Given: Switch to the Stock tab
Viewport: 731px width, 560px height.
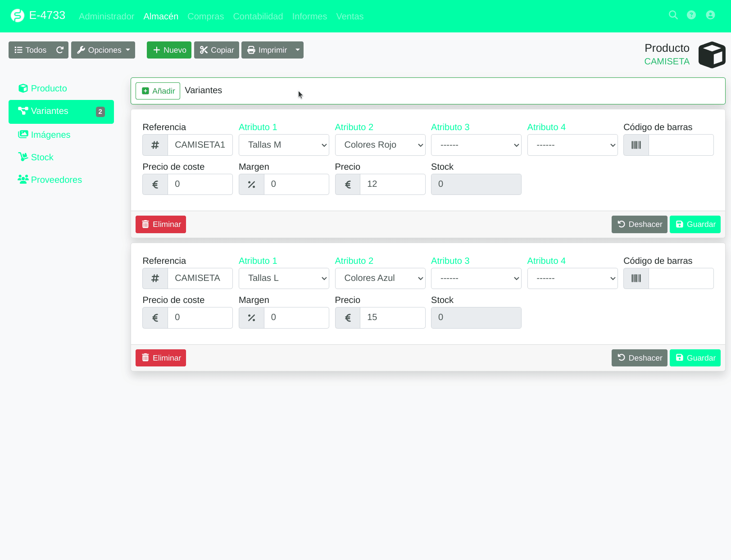Looking at the screenshot, I should click(61, 157).
